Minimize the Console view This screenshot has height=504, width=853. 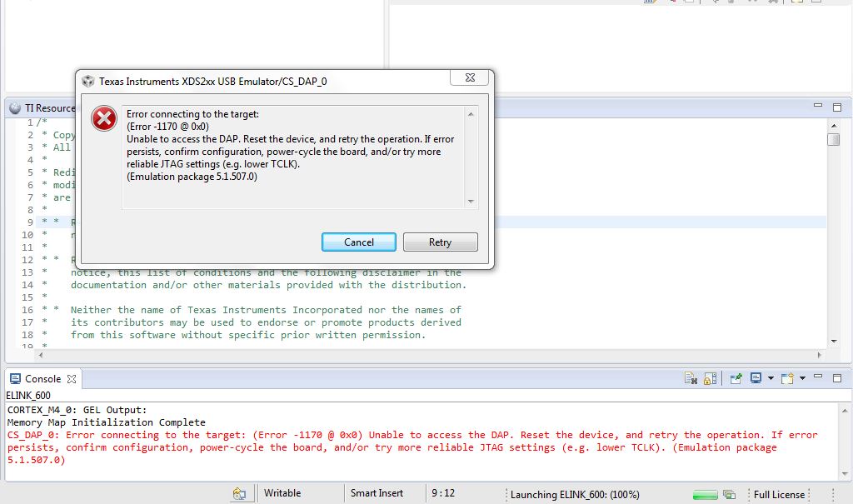818,377
